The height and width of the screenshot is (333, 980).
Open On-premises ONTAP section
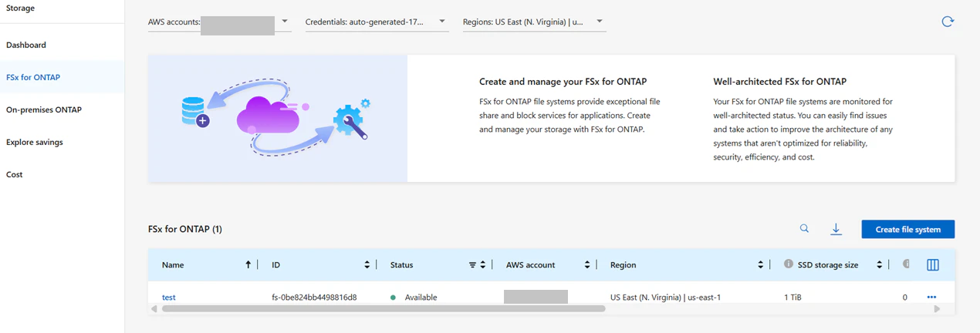pos(44,109)
